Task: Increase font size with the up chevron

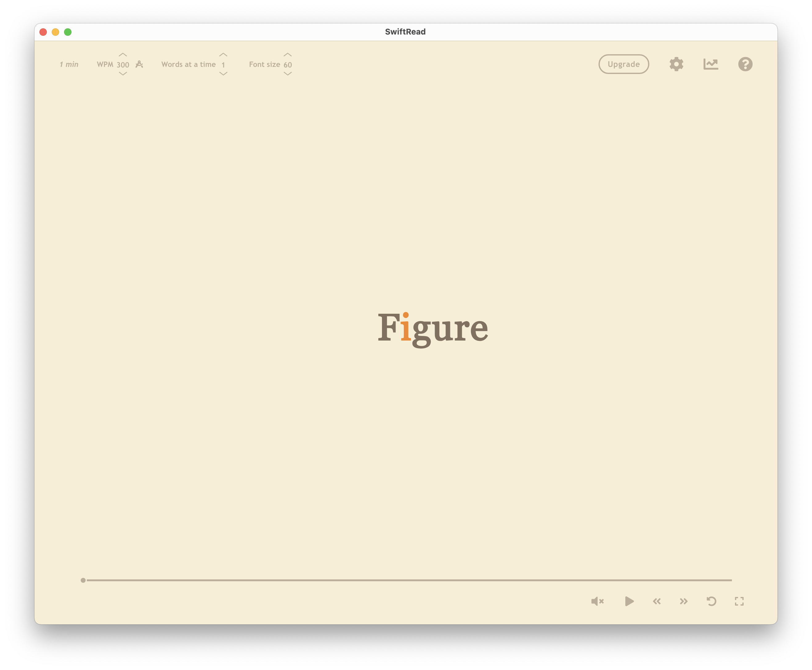Action: click(x=287, y=55)
